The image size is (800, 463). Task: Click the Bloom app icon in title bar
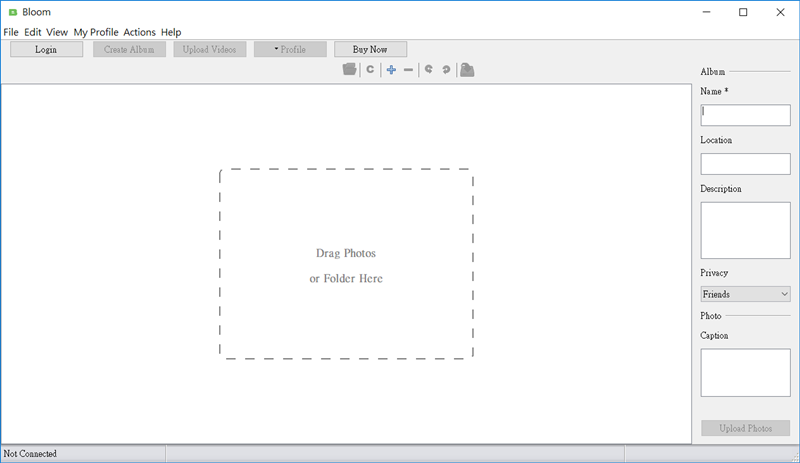click(11, 12)
